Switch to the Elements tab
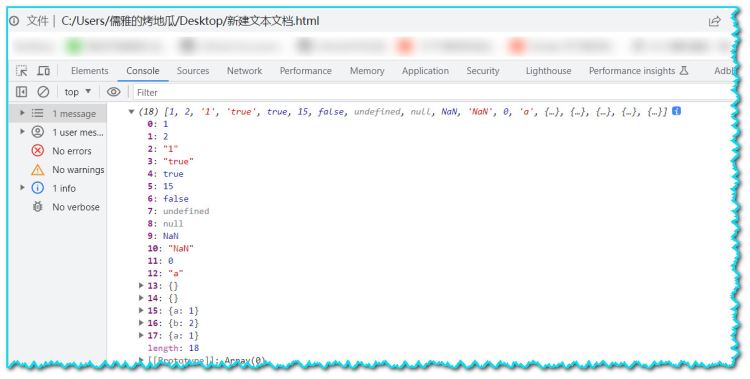Screen dimensions: 750x379 [89, 71]
